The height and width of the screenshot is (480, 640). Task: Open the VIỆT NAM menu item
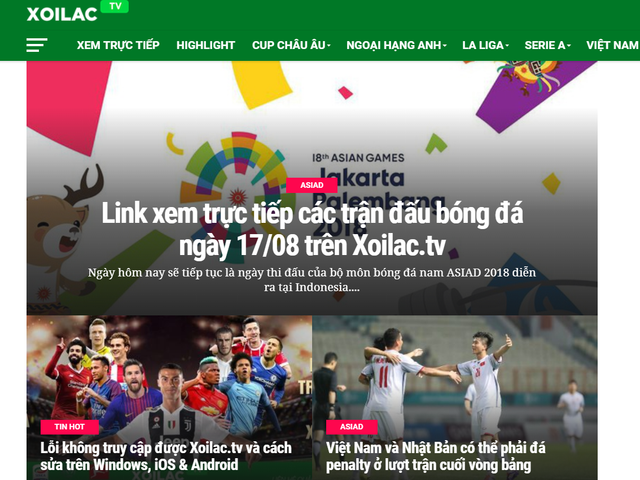(613, 45)
